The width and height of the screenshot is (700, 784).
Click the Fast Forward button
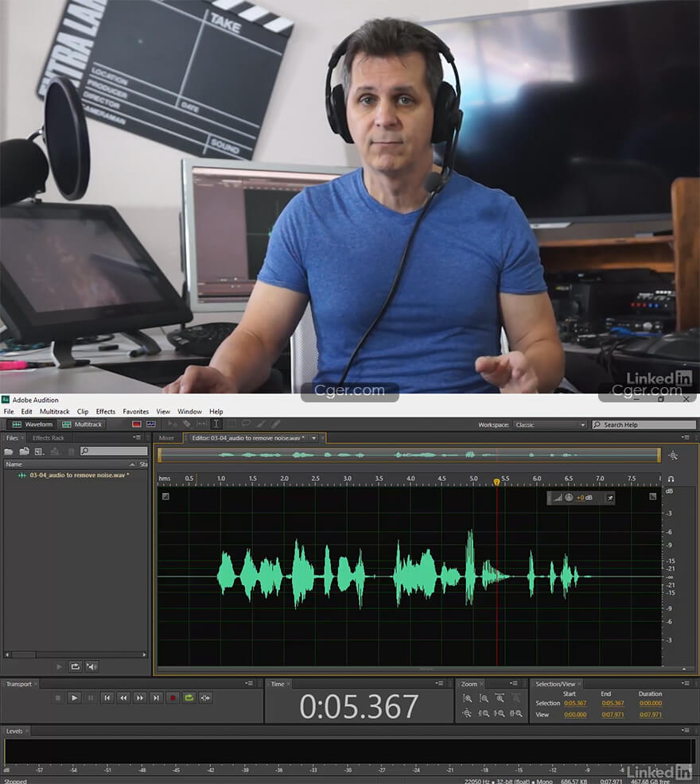pos(139,697)
